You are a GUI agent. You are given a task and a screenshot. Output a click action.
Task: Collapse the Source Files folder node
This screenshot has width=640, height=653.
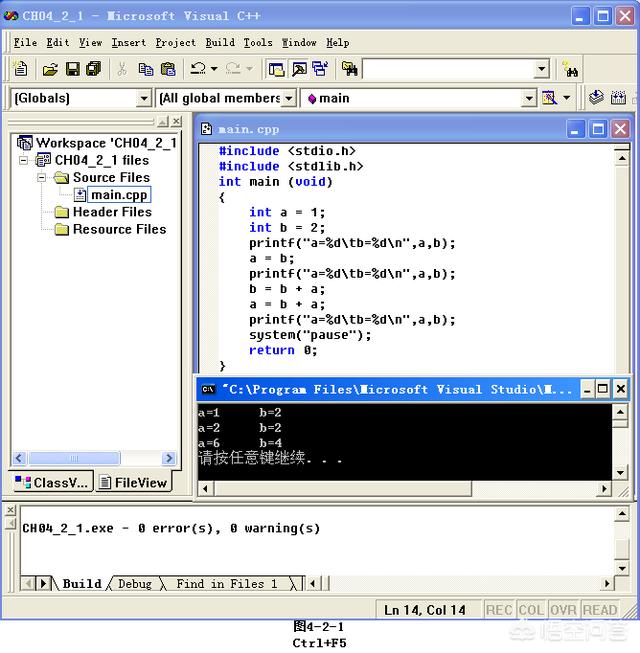point(42,178)
